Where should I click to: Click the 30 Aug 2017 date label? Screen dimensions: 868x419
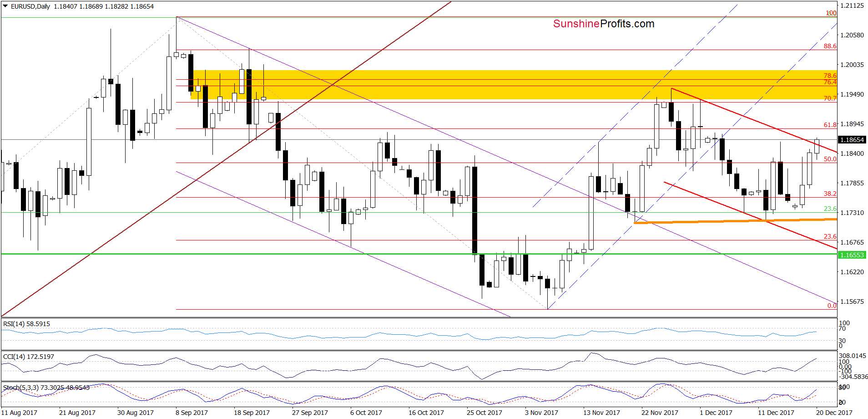coord(136,413)
